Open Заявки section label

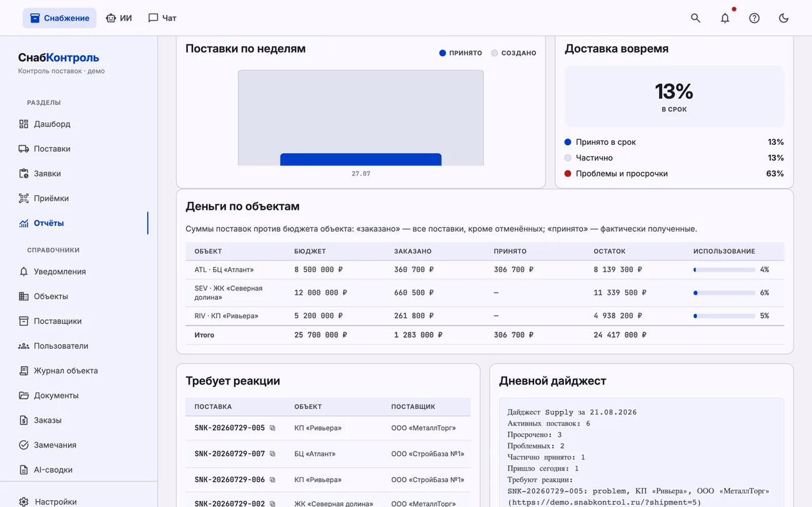tap(47, 174)
